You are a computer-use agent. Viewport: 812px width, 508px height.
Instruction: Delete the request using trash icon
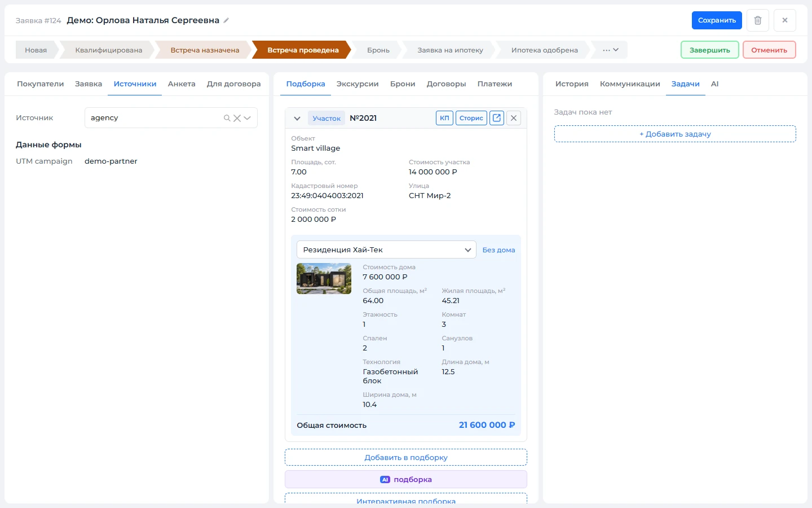click(758, 20)
